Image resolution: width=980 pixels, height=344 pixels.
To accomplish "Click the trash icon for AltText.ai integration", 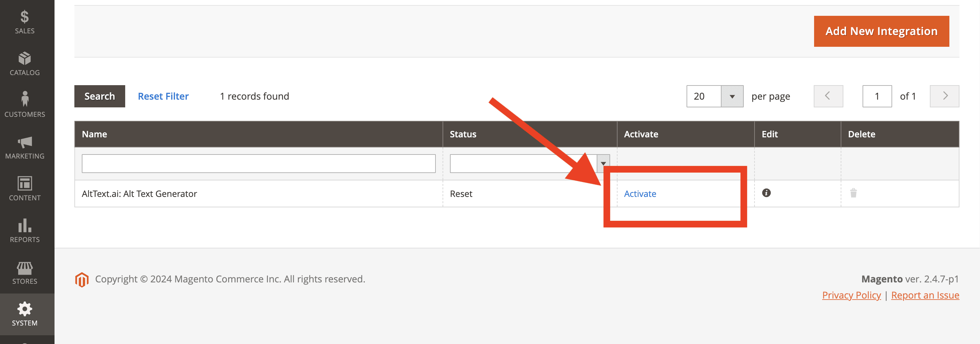I will [x=853, y=193].
